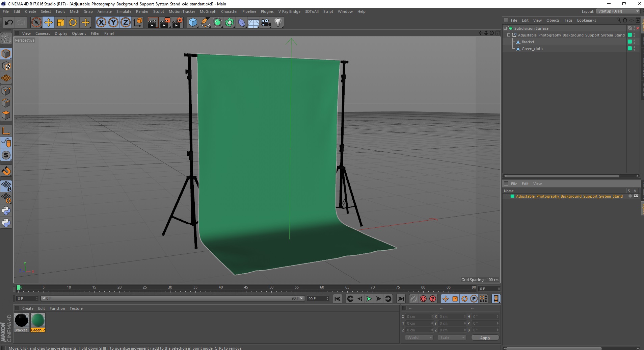Activate the Rotate tool
Viewport: 644px width, 350px height.
click(x=73, y=23)
